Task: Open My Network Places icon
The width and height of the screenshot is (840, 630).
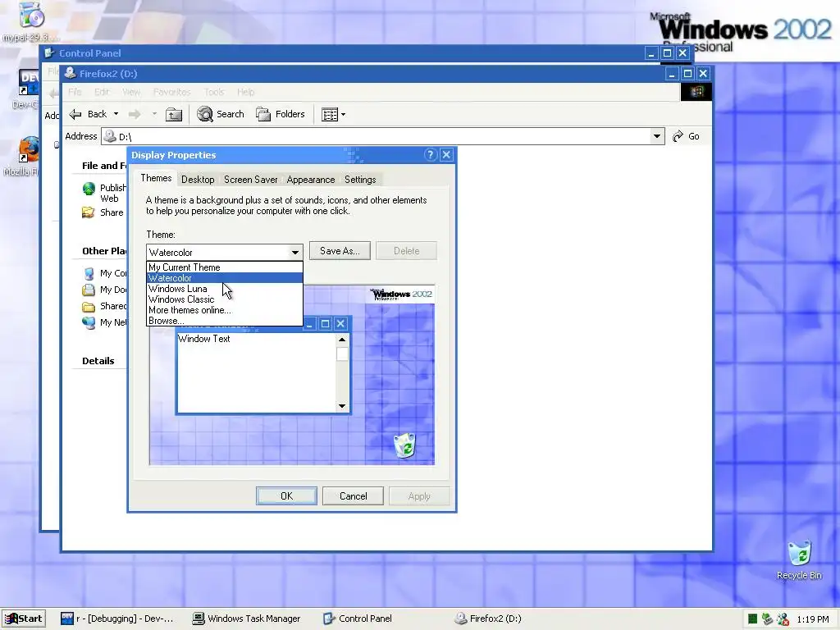Action: [x=89, y=322]
